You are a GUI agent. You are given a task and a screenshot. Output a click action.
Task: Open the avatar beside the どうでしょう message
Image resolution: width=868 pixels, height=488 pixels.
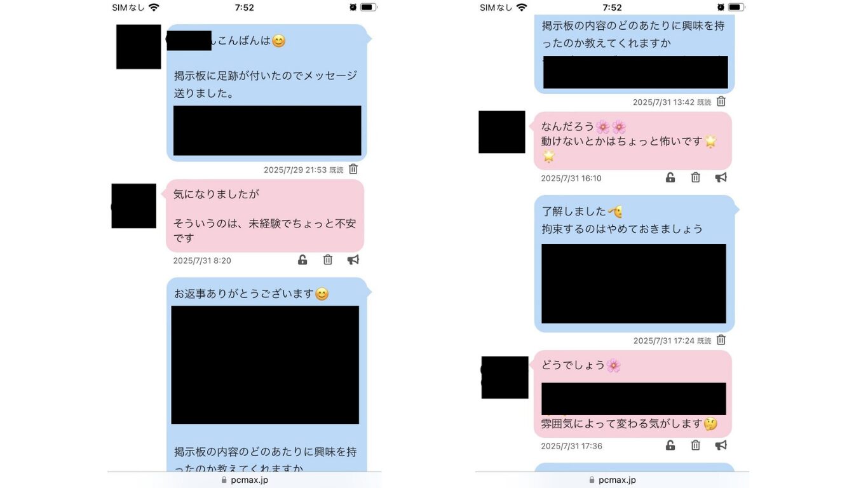click(x=505, y=377)
